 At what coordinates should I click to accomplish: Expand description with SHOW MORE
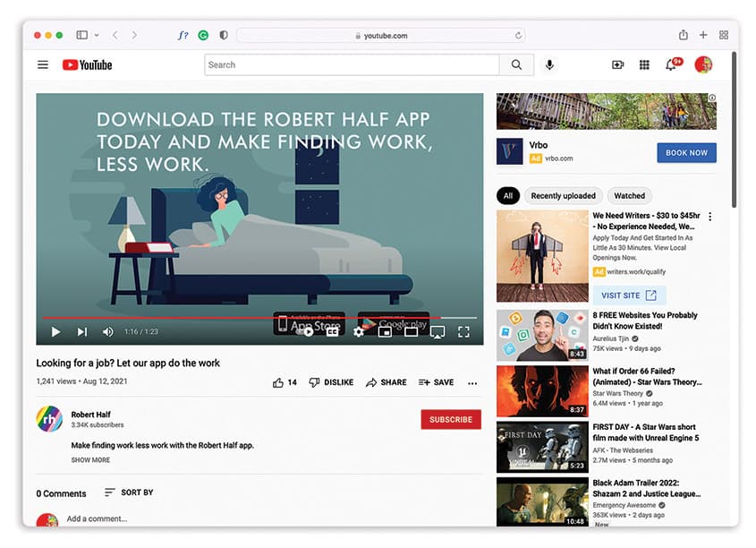pyautogui.click(x=90, y=460)
